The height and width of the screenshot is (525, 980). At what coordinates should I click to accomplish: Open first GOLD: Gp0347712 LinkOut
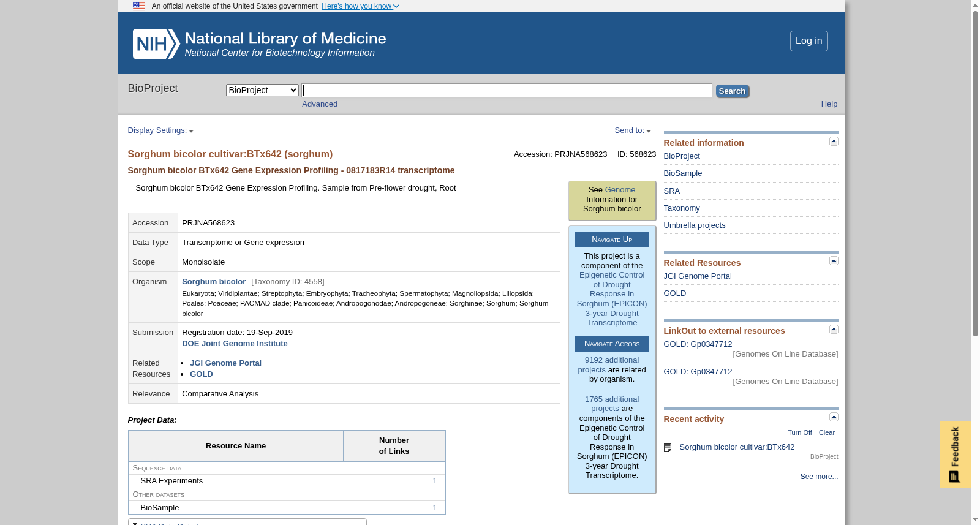coord(698,344)
